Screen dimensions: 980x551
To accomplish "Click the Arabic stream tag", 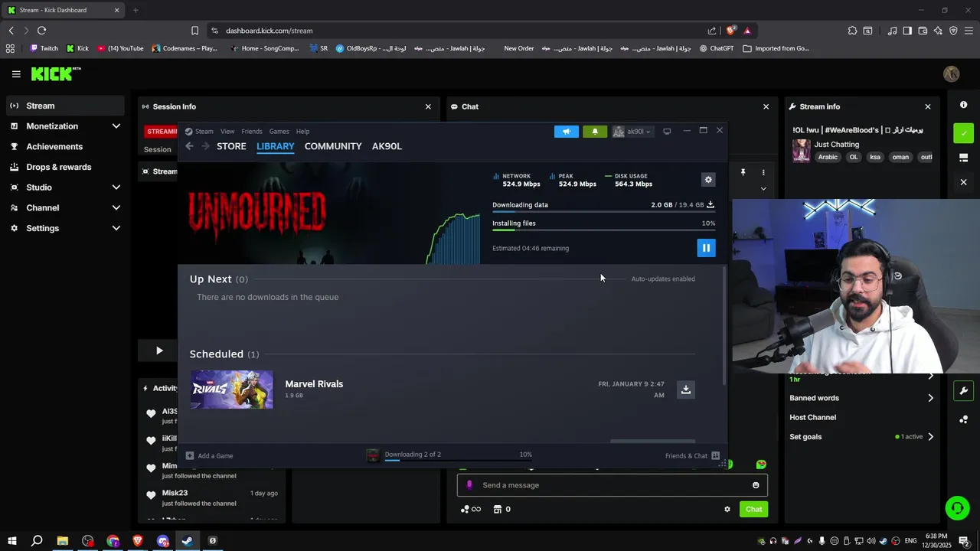I will click(x=828, y=157).
